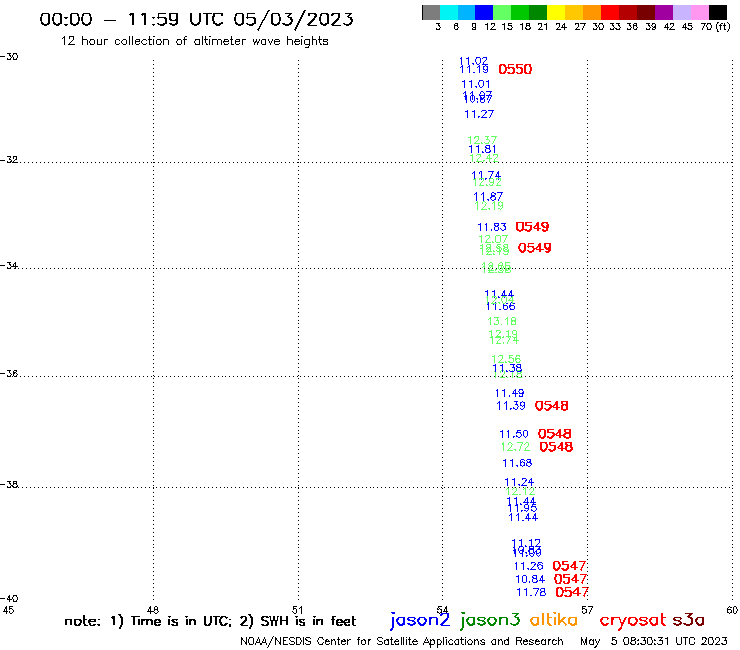Screen dimensions: 740x650
Task: Select the blue wave height 11.83
Action: pos(492,227)
